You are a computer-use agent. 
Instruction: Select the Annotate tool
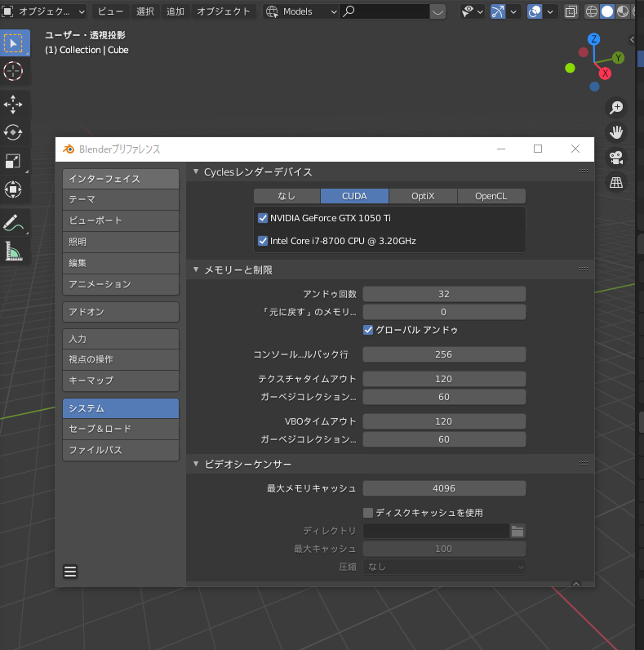[x=13, y=223]
